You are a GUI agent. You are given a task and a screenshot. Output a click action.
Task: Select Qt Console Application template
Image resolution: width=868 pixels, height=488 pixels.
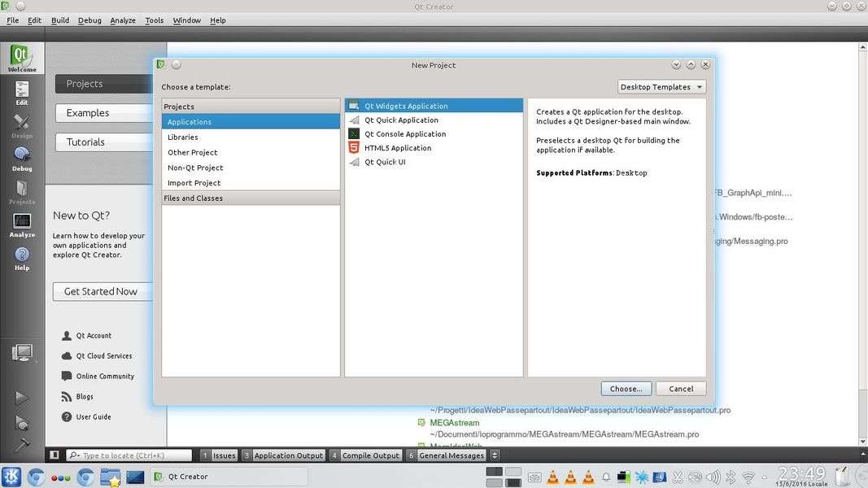(434, 134)
